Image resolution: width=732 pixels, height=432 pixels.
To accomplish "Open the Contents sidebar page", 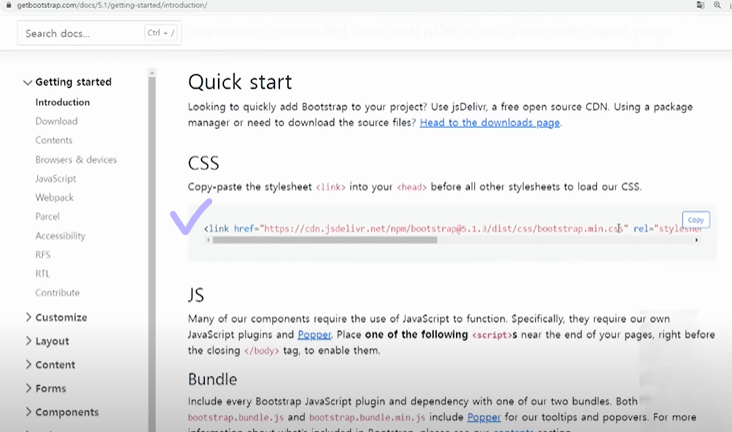I will [x=54, y=140].
